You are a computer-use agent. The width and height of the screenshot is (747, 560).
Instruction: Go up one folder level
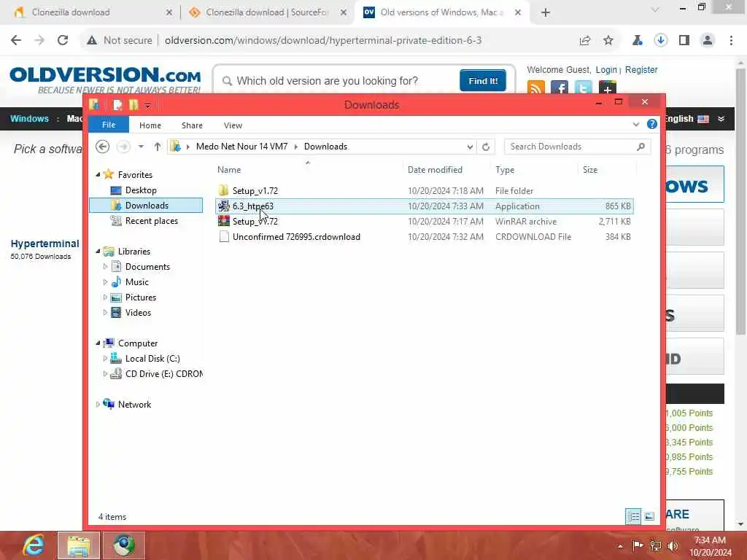(x=158, y=147)
